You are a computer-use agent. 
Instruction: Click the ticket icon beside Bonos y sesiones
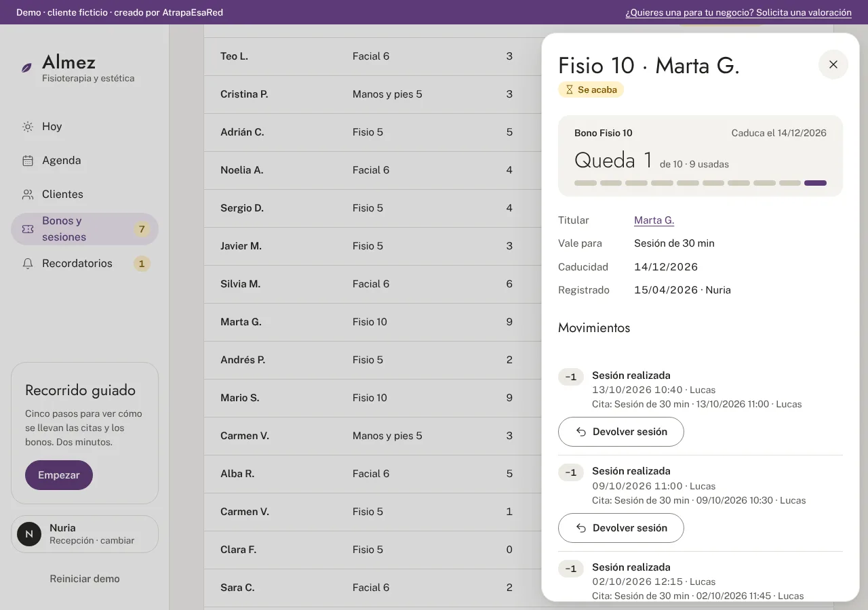pyautogui.click(x=28, y=229)
